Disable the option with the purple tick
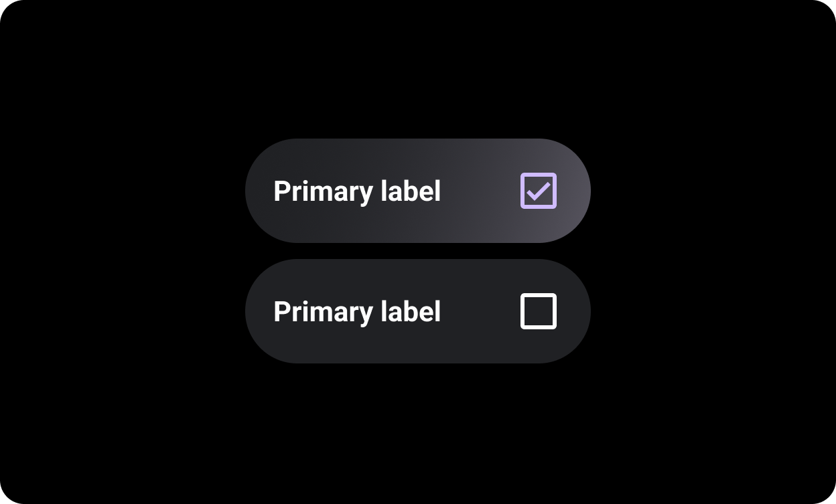Viewport: 836px width, 504px height. click(x=539, y=191)
